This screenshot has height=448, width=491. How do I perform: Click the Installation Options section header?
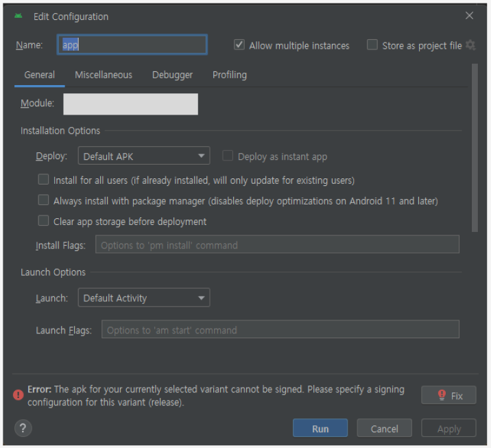coord(60,130)
